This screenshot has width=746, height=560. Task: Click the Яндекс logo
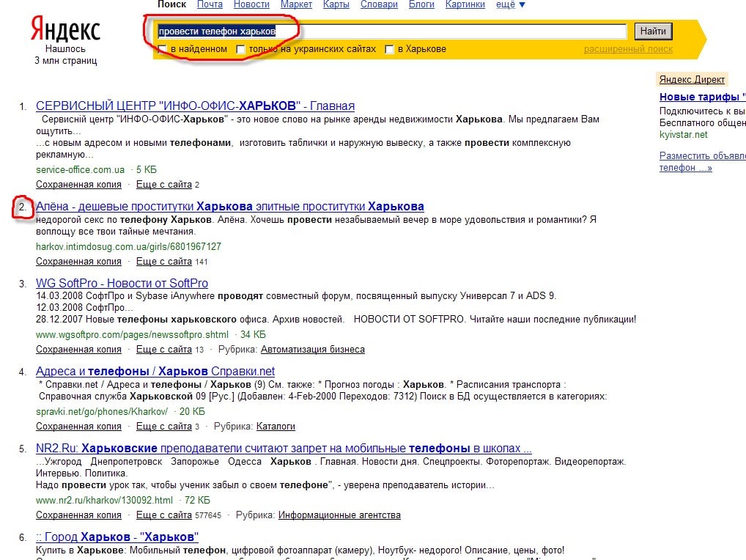[66, 29]
